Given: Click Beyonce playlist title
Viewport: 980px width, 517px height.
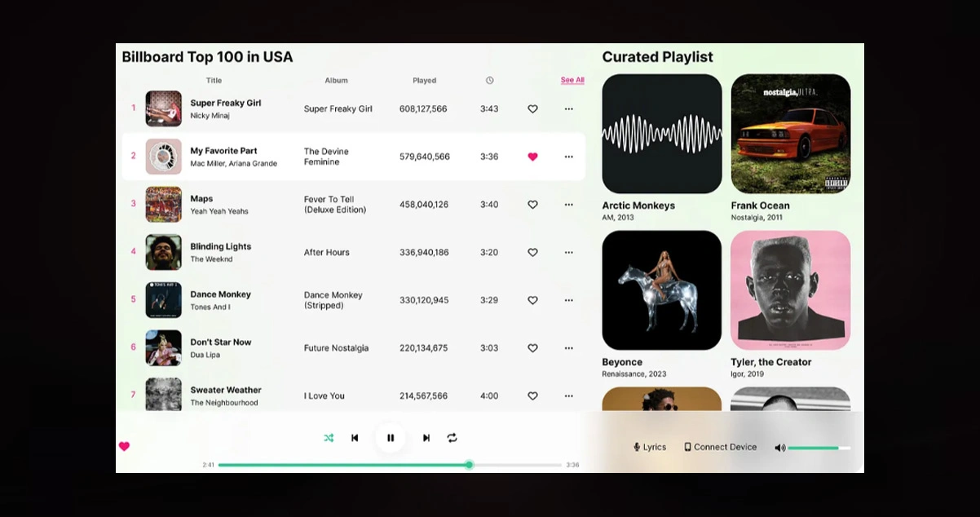Looking at the screenshot, I should (622, 362).
